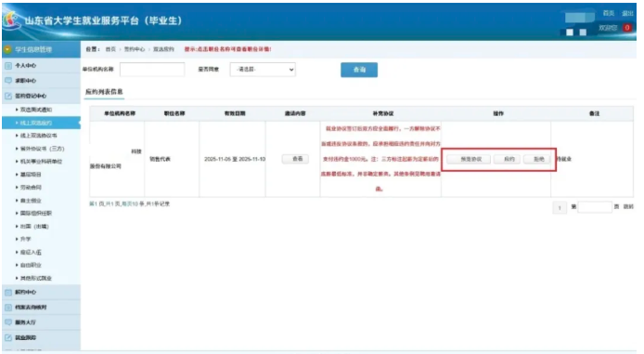Screen dimensions: 644x354
Task: Click the 服务大厅 chat icon
Action: [x=7, y=322]
